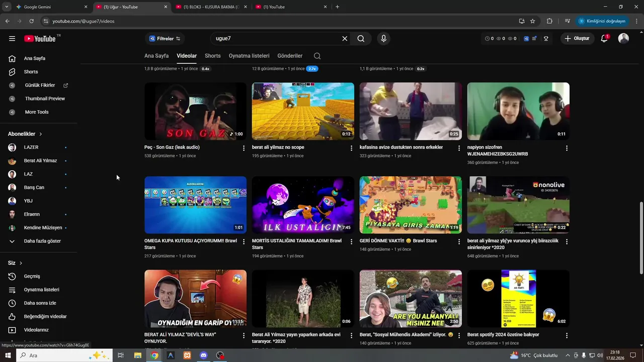Image resolution: width=644 pixels, height=362 pixels.
Task: Open Chrome media controls icon
Action: pyautogui.click(x=568, y=21)
